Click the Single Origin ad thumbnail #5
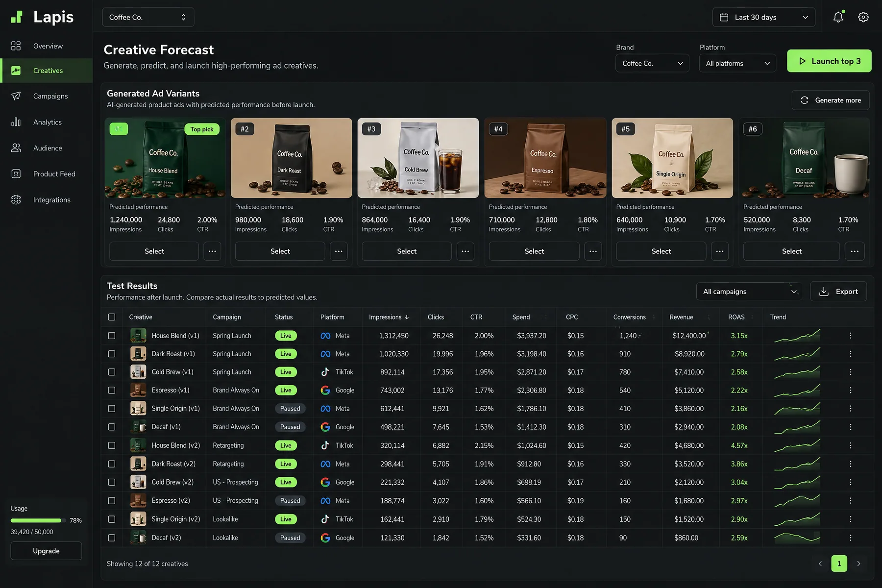Image resolution: width=882 pixels, height=588 pixels. [672, 158]
